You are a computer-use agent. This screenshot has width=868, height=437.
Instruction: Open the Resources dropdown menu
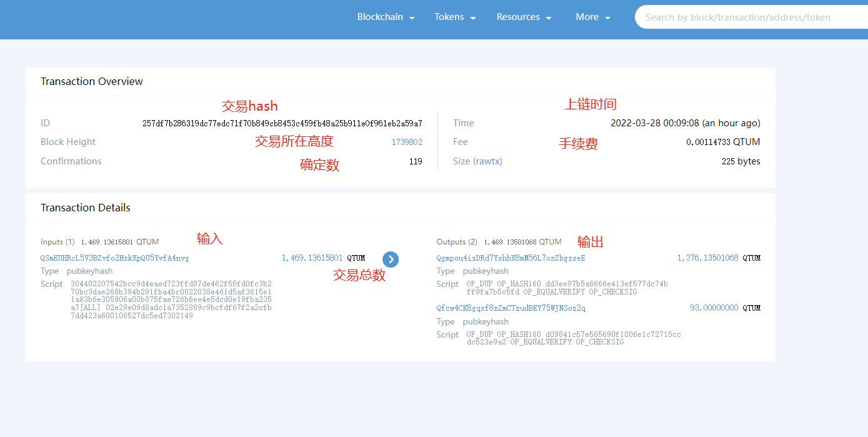pyautogui.click(x=524, y=18)
